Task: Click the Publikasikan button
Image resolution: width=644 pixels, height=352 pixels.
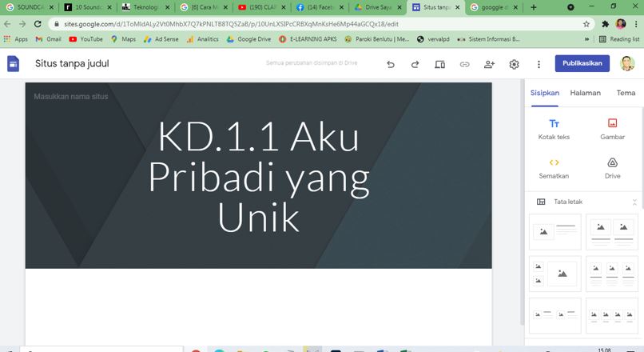Action: 582,64
